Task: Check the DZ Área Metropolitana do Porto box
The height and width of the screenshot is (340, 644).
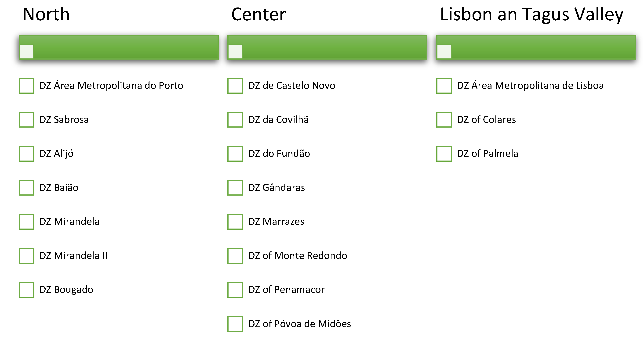Action: tap(26, 86)
